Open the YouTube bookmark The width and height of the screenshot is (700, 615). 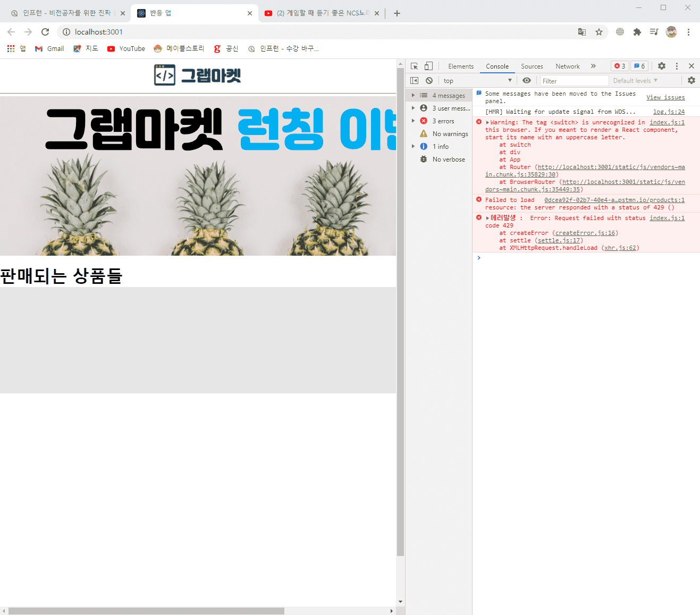click(126, 48)
